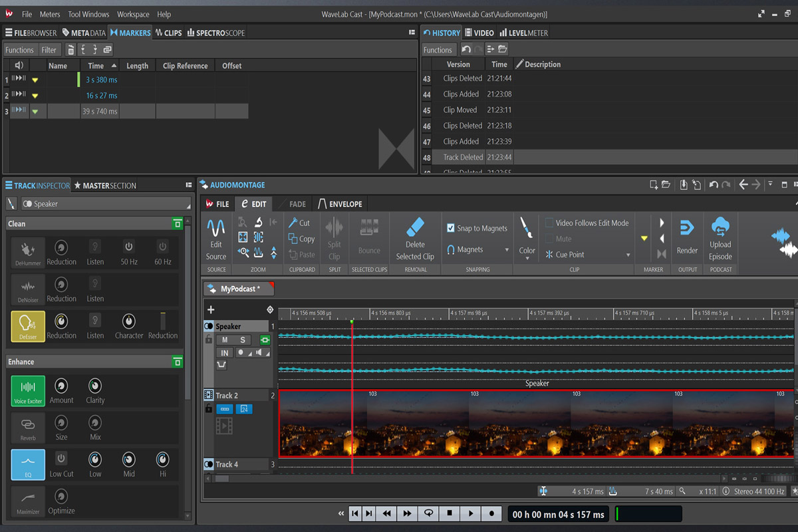This screenshot has width=798, height=532.
Task: Click the video clip thumbnail on Track 2
Action: (536, 423)
